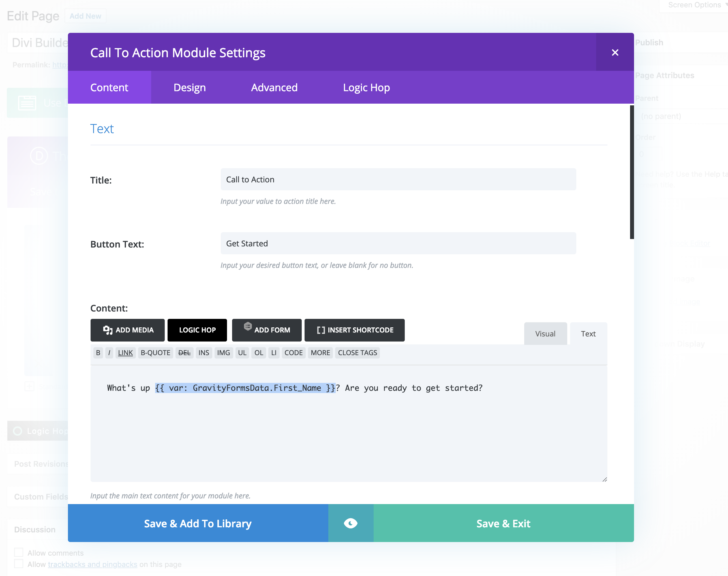Expand the Logic Hop content tab
Image resolution: width=728 pixels, height=576 pixels.
(366, 87)
